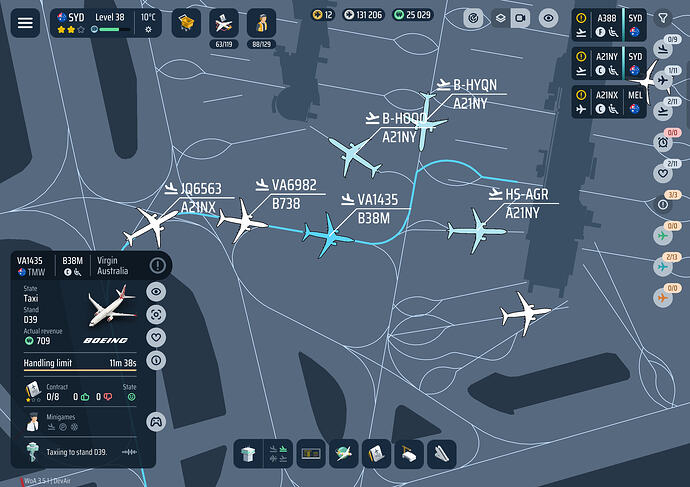Click the VA1435 panel alert exclamation icon
This screenshot has width=690, height=487.
click(157, 265)
